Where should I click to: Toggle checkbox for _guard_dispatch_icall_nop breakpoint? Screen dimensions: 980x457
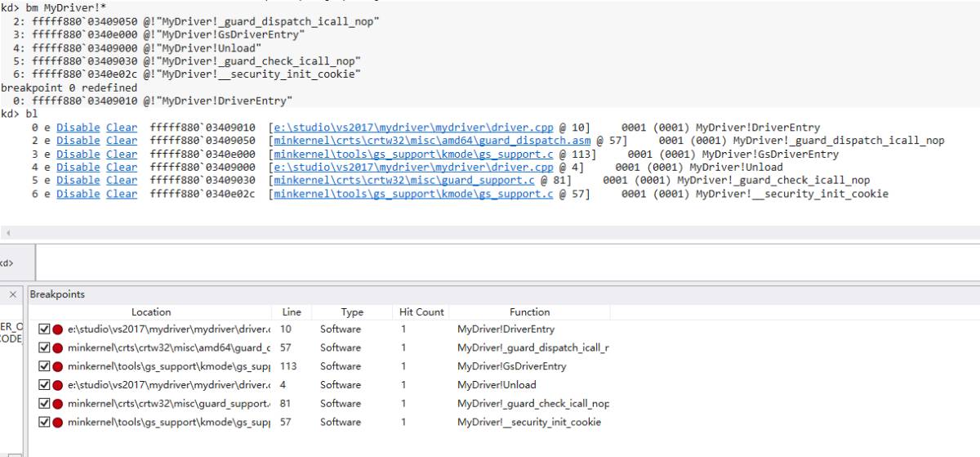pos(44,348)
